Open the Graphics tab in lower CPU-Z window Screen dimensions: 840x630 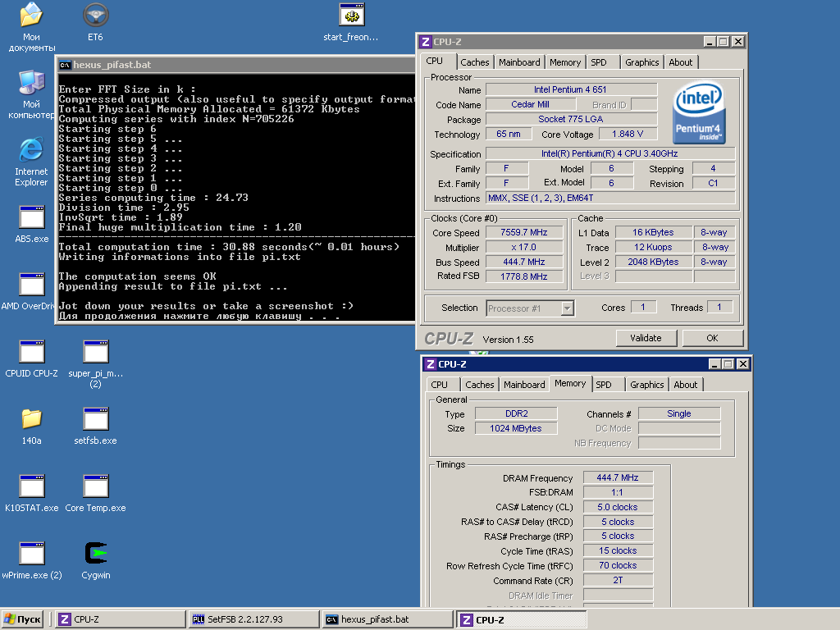[646, 385]
